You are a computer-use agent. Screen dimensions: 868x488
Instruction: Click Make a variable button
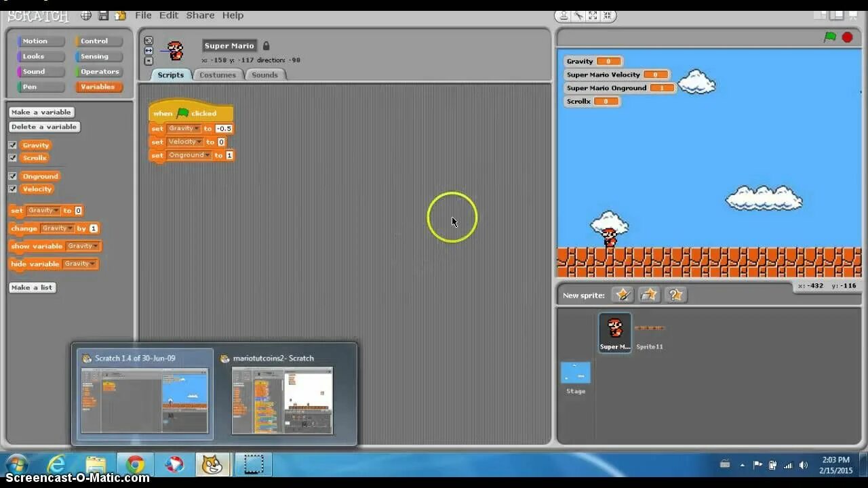[41, 113]
